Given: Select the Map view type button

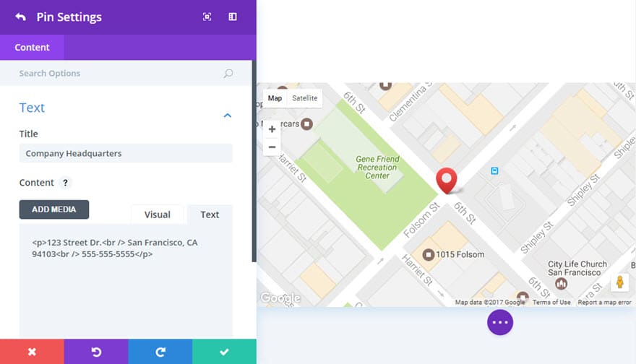Looking at the screenshot, I should pos(275,98).
